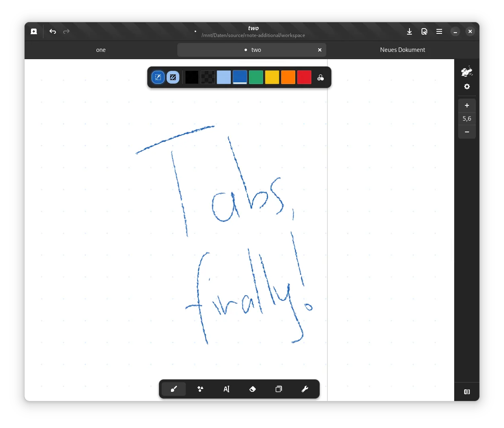Open brush style picker
504x428 pixels.
pos(467,72)
